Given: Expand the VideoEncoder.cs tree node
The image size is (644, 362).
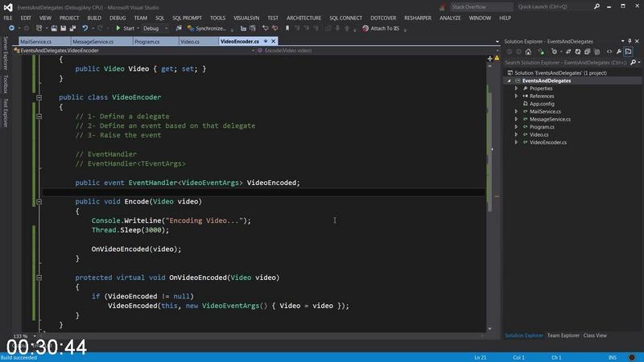Looking at the screenshot, I should (516, 142).
